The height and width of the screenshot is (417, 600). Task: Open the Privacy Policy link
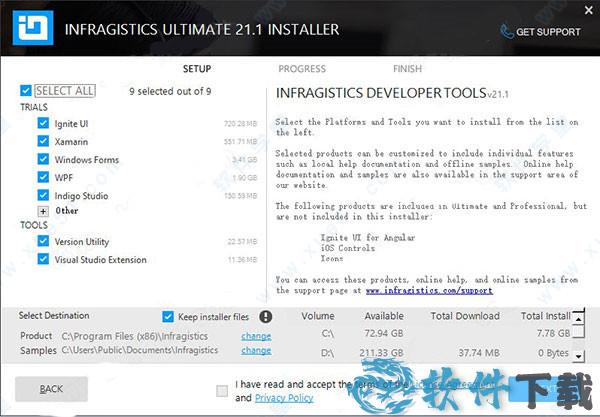[286, 398]
